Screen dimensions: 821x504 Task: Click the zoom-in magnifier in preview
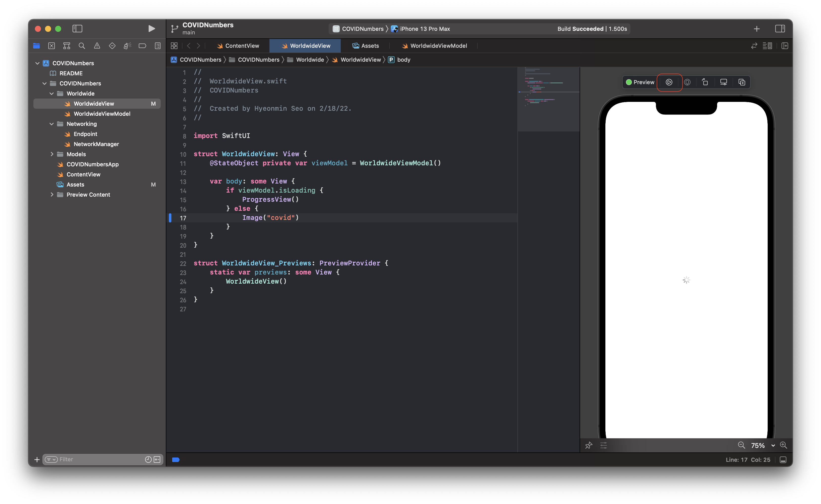pyautogui.click(x=784, y=445)
